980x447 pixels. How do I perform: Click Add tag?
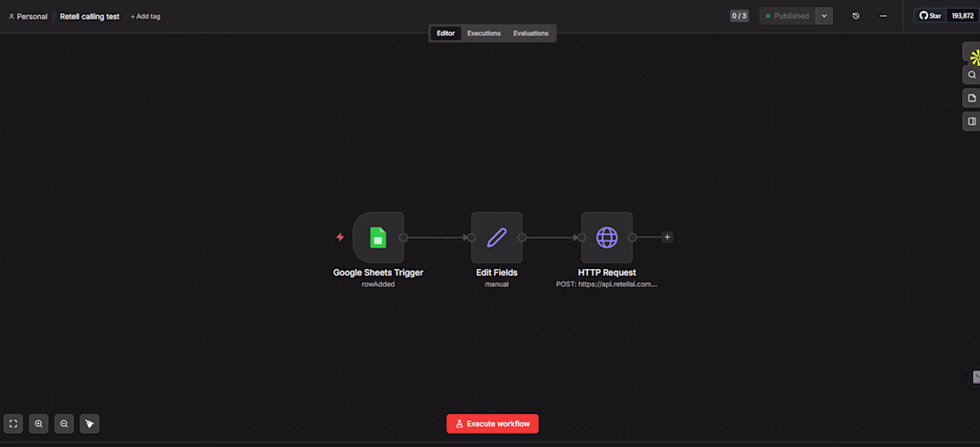[x=145, y=16]
